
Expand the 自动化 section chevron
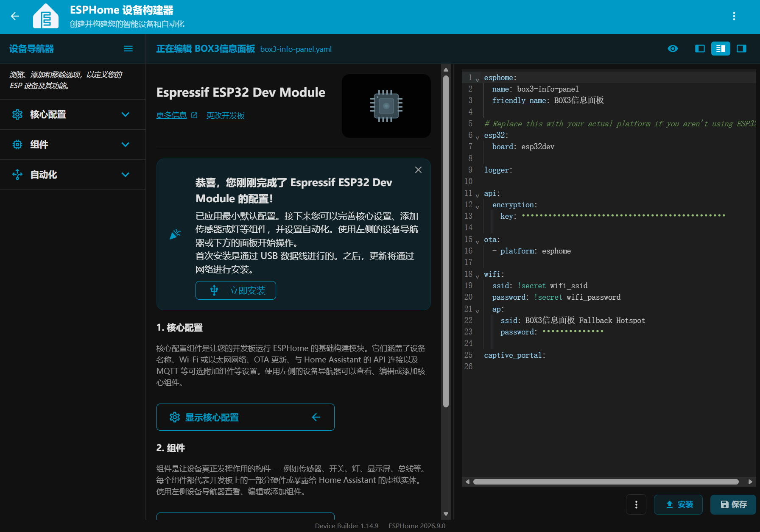point(126,175)
